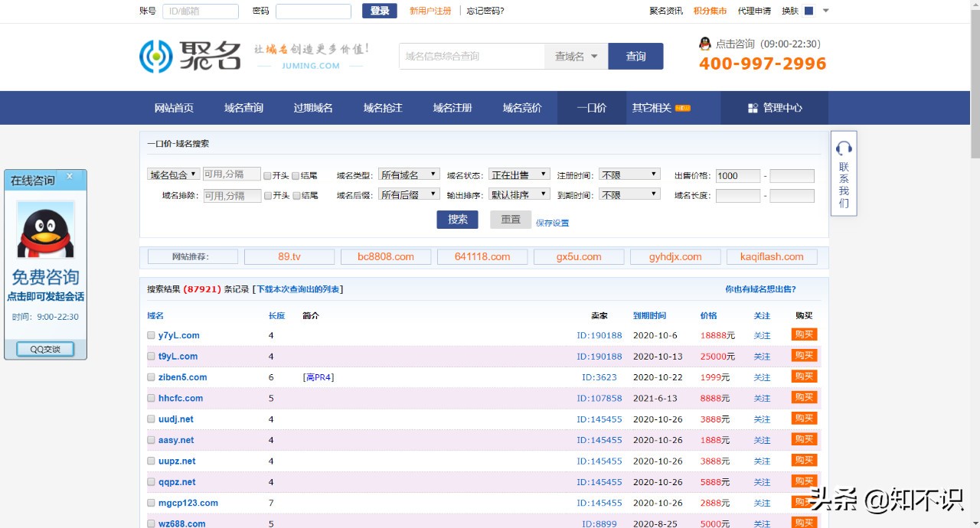Click the blue 换肤 color swatch

click(x=808, y=10)
